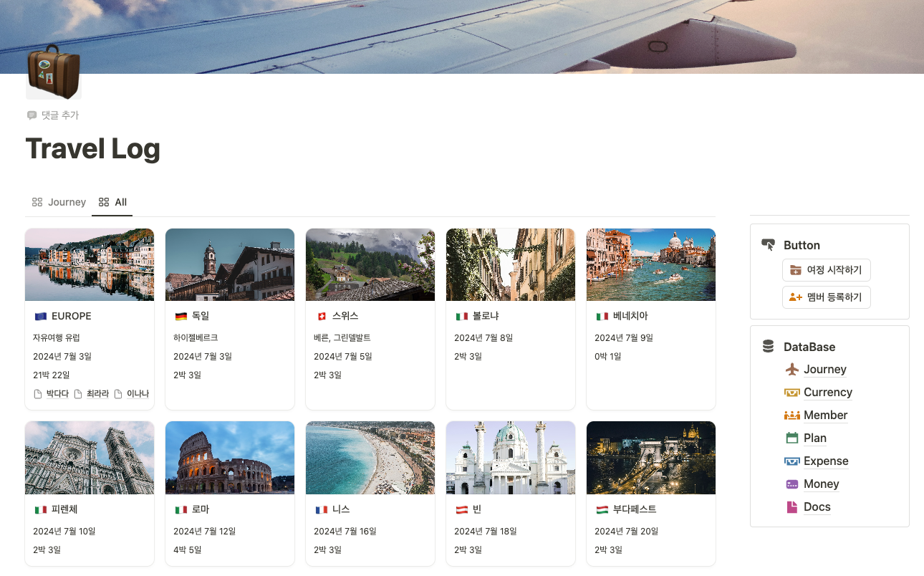924x576 pixels.
Task: Click the Italian flag on 로마 card
Action: [x=181, y=509]
